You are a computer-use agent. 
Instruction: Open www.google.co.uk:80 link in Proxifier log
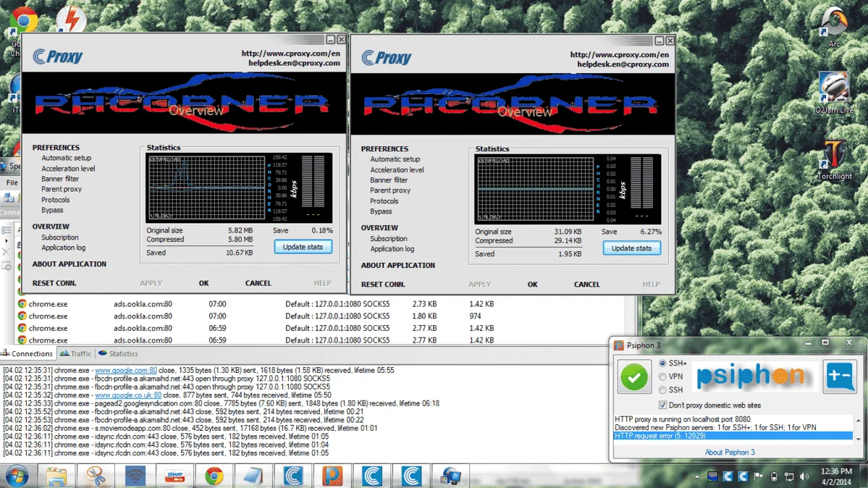tap(128, 395)
